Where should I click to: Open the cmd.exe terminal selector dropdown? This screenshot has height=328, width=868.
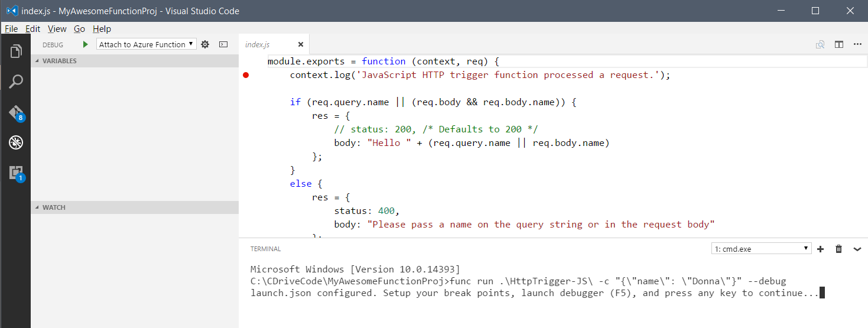(x=761, y=249)
